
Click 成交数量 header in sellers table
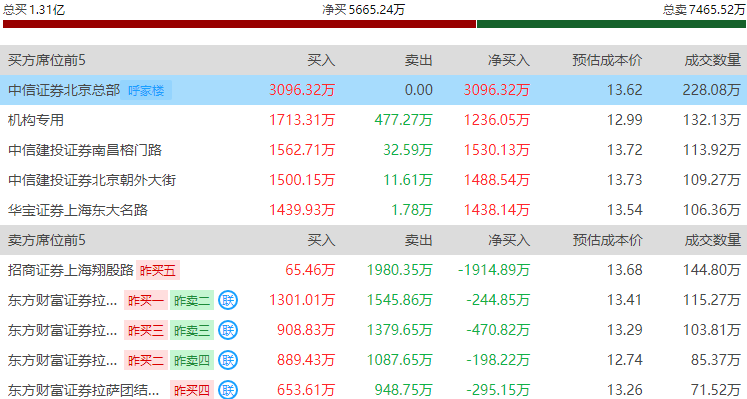[713, 240]
